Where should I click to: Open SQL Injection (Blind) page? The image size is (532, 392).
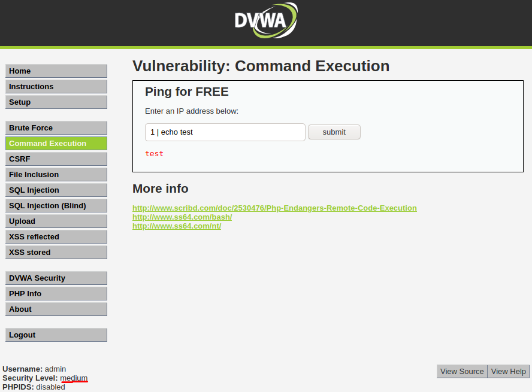coord(56,206)
